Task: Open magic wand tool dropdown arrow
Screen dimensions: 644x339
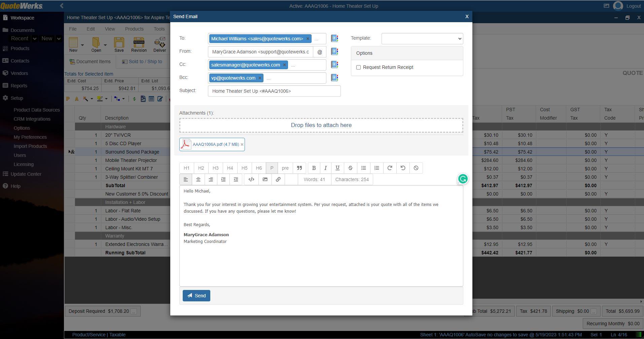Action: 92,99
